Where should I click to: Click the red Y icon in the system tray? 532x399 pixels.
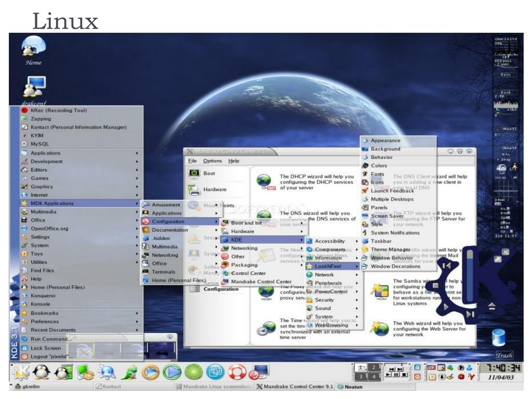coord(471,376)
